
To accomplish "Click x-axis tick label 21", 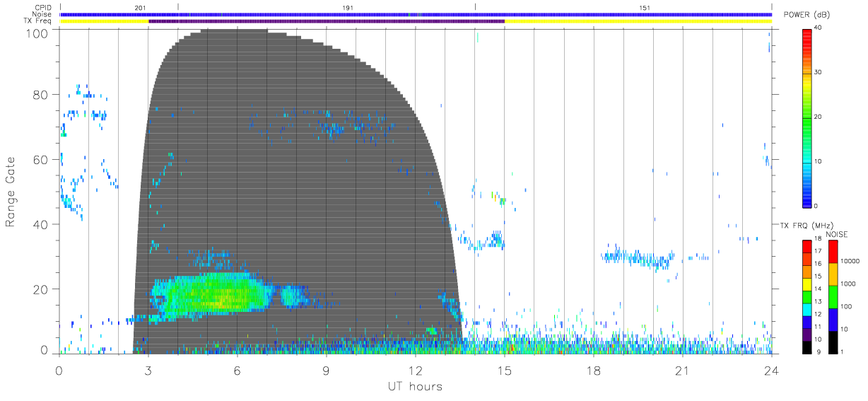I will pyautogui.click(x=682, y=371).
